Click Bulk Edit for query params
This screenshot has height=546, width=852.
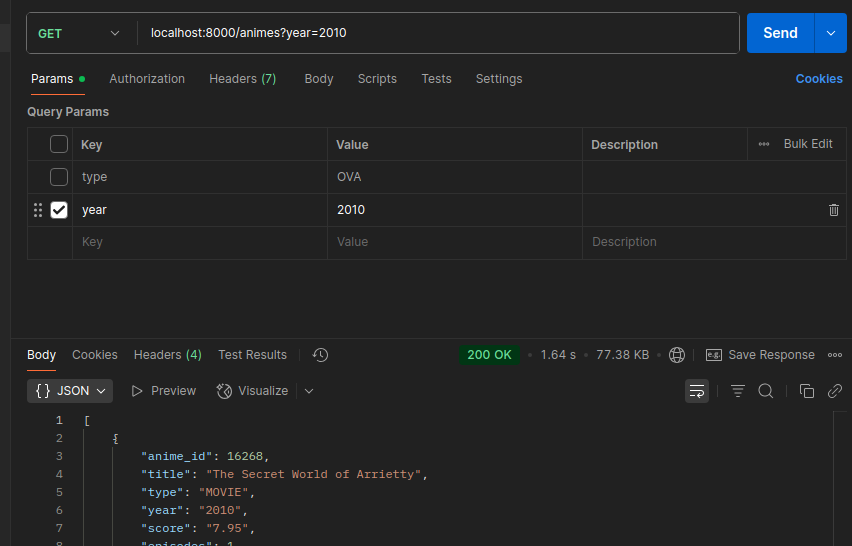[x=808, y=144]
